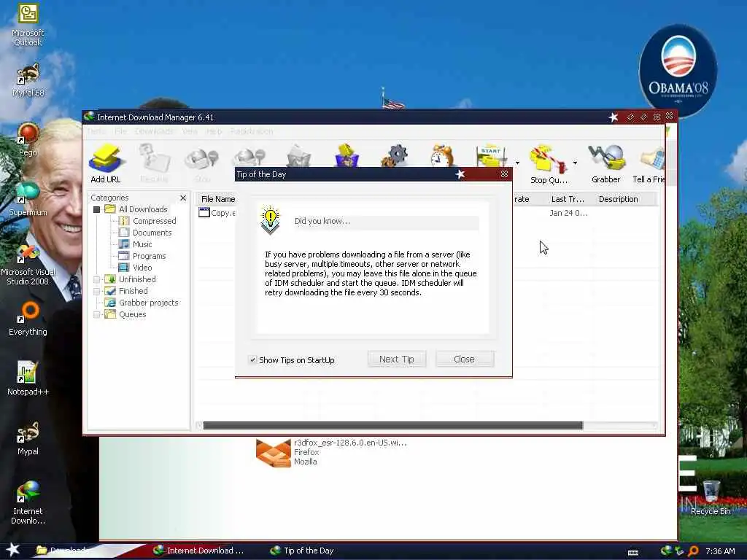Open the Tasks menu
Screen dimensions: 747x560
tap(96, 131)
